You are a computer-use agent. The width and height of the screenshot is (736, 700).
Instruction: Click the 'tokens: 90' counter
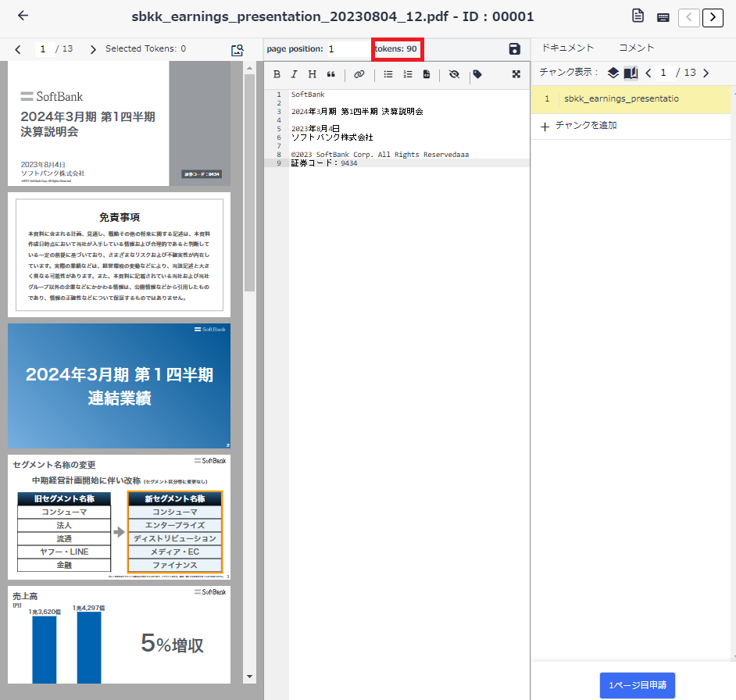(396, 48)
